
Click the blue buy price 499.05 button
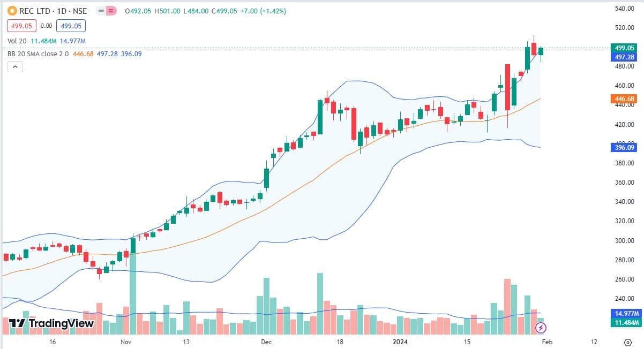coord(71,26)
